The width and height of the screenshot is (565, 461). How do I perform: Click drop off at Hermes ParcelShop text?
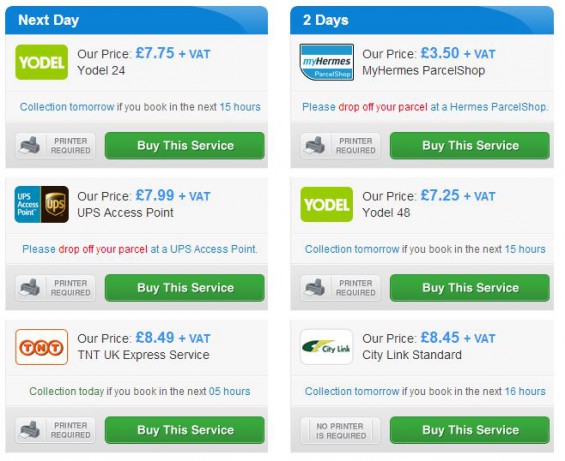pos(425,107)
